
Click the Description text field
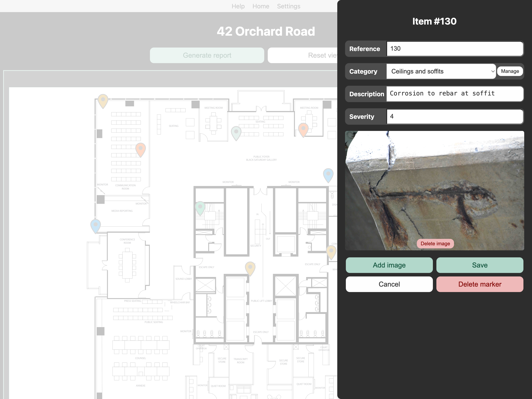[455, 94]
